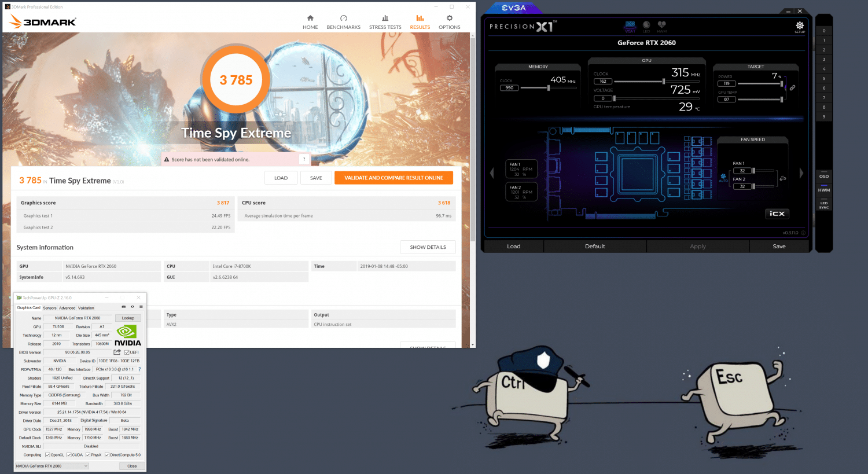Open the GPU-Z hamburger menu

(x=140, y=307)
